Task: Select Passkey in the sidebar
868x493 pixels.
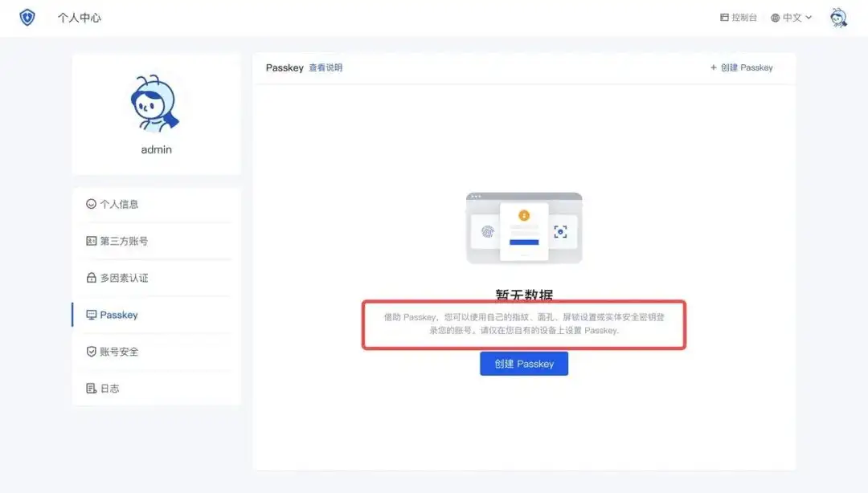Action: pyautogui.click(x=156, y=315)
